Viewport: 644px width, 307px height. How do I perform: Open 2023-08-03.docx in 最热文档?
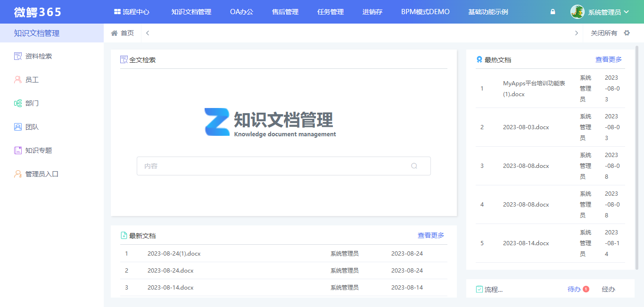pos(526,127)
